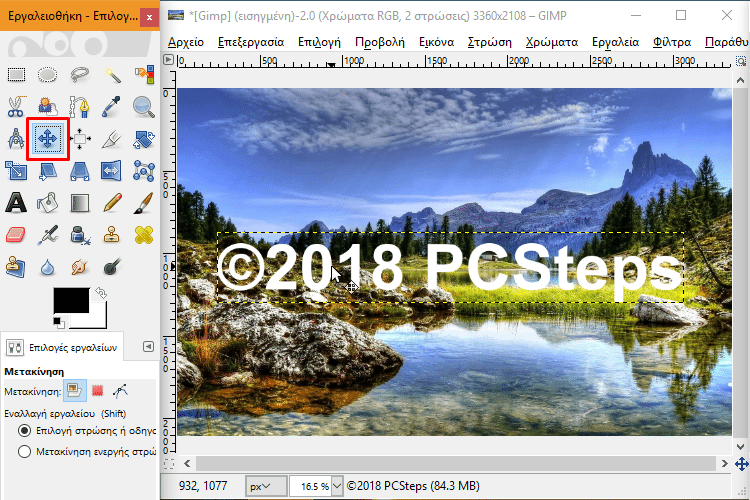Select the Flip tool
Image resolution: width=750 pixels, height=500 pixels.
pos(111,171)
